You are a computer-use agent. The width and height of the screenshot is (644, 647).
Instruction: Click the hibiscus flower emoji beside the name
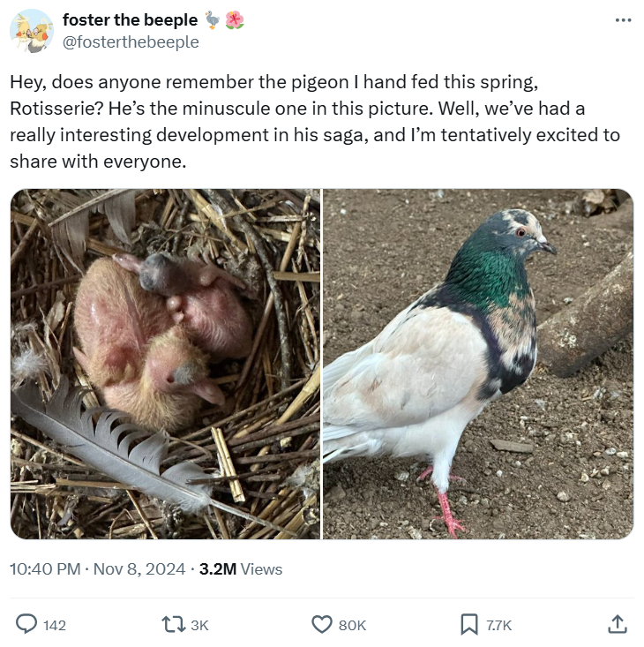click(235, 20)
